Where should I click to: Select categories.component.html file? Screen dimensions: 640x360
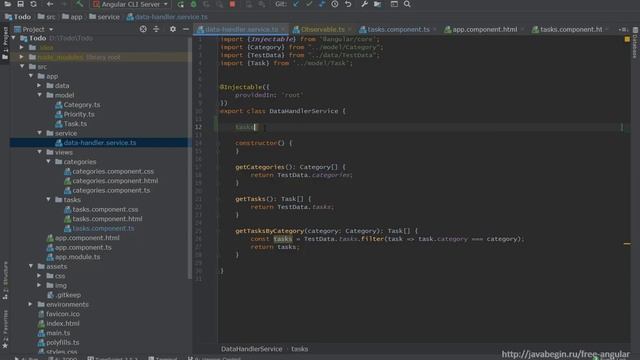(x=111, y=181)
